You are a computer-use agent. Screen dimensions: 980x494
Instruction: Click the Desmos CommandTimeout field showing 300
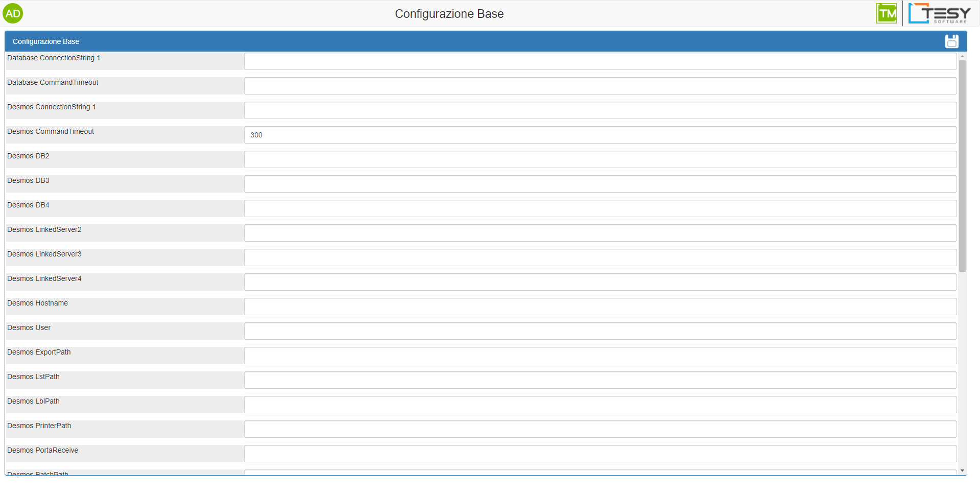600,135
